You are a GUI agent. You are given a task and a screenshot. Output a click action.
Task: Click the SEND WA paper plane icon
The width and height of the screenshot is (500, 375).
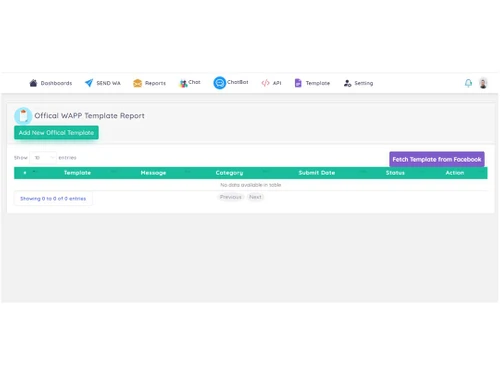pos(89,83)
